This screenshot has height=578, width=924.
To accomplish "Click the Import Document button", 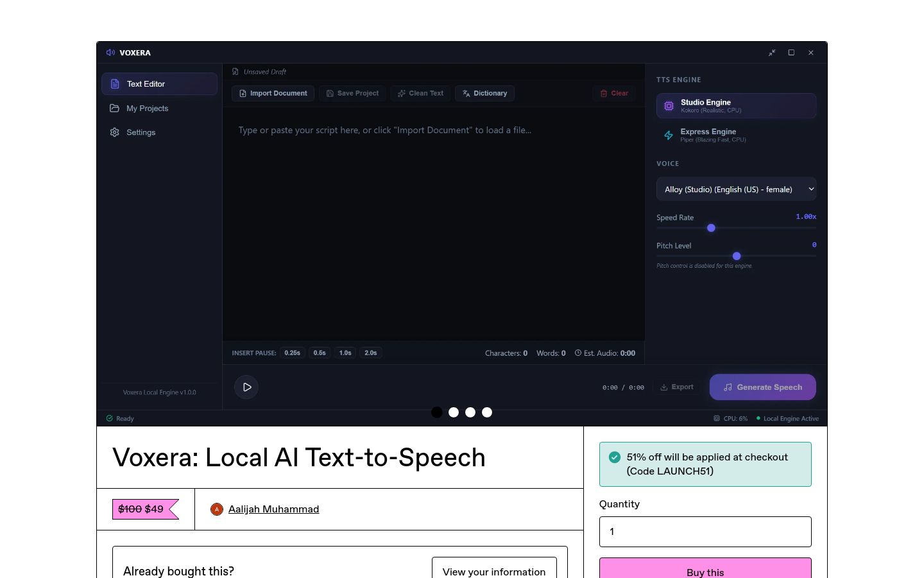I will pos(273,93).
